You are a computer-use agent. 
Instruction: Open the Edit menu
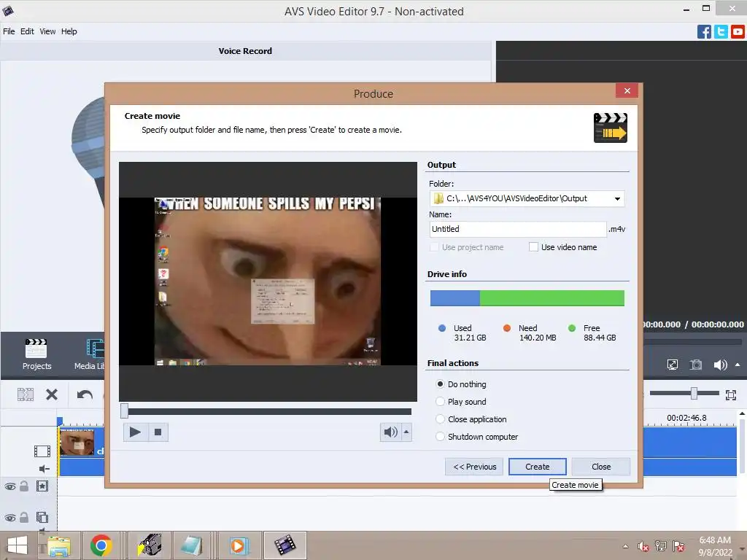[27, 31]
